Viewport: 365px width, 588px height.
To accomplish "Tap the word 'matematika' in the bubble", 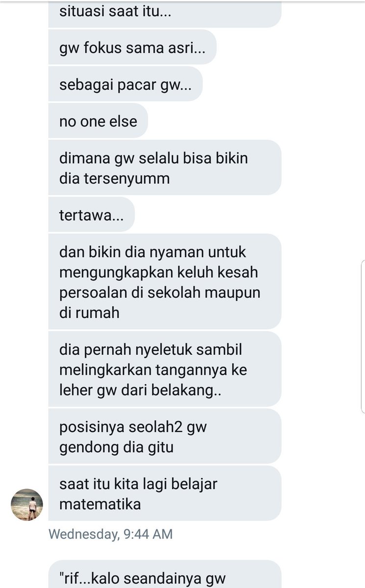I will tap(100, 503).
